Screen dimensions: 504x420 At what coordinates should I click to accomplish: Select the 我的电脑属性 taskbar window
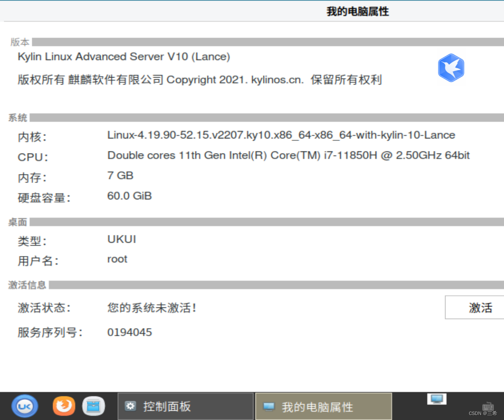[x=324, y=406]
